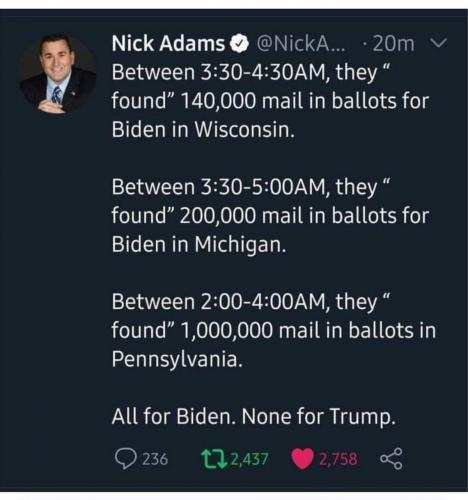Click the 2,758 likes count
This screenshot has width=468, height=500.
(338, 459)
